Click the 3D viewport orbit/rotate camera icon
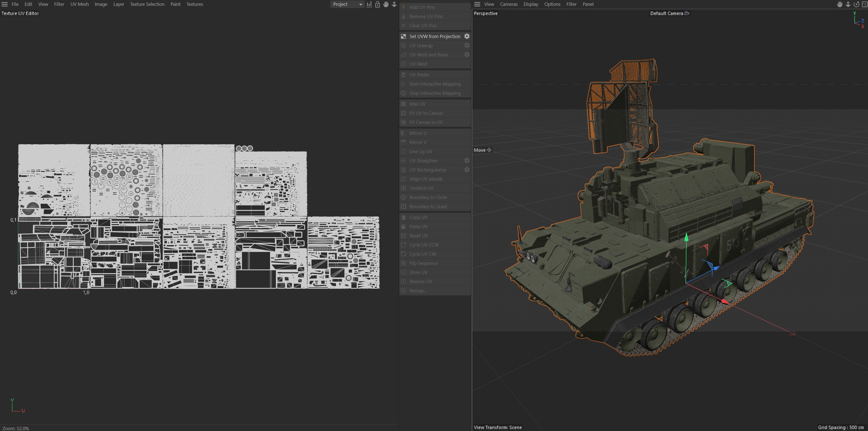The image size is (868, 431). coord(856,4)
